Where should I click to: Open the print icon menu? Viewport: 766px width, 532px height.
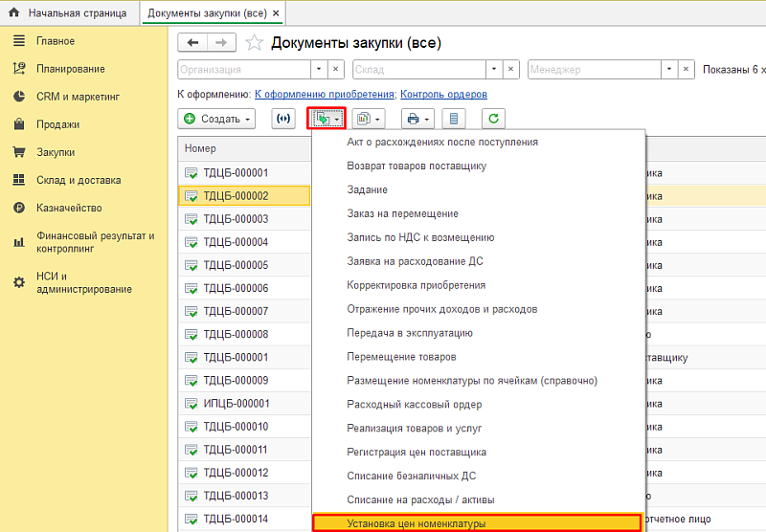[x=417, y=119]
